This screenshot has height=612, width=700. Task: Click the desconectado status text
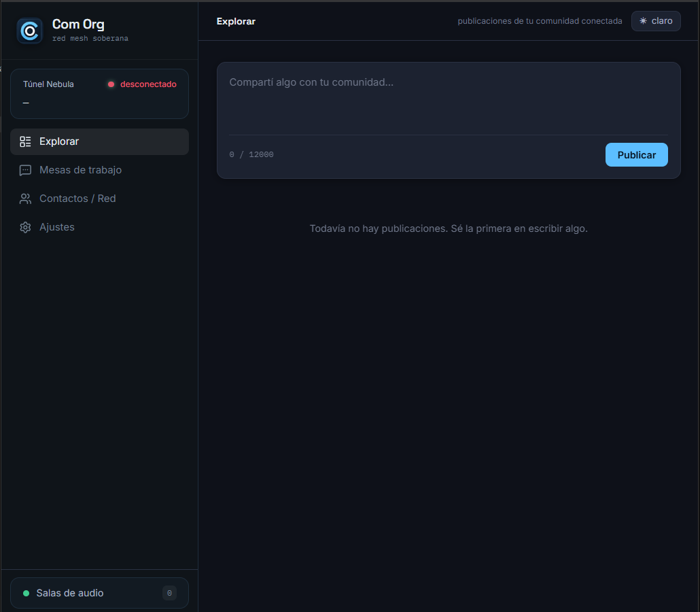pos(148,84)
